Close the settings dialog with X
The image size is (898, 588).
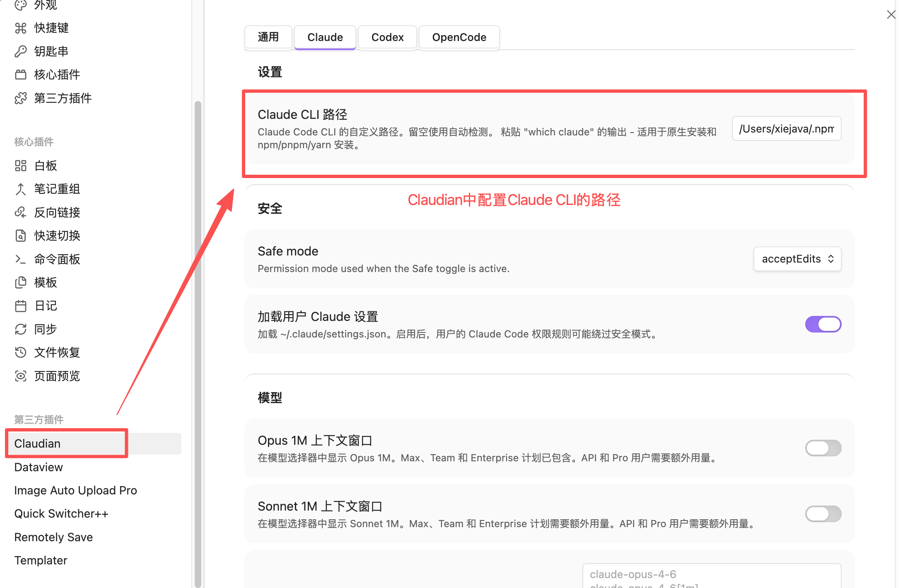[891, 14]
